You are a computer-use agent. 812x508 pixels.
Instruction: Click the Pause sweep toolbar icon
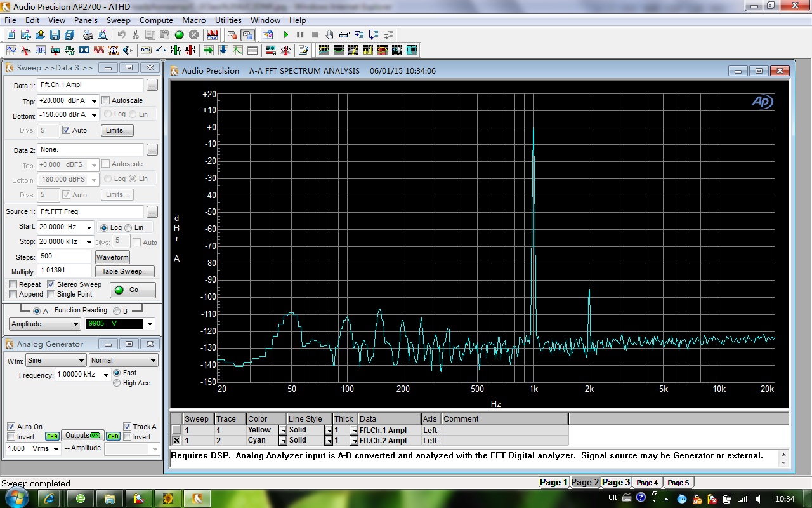coord(300,35)
